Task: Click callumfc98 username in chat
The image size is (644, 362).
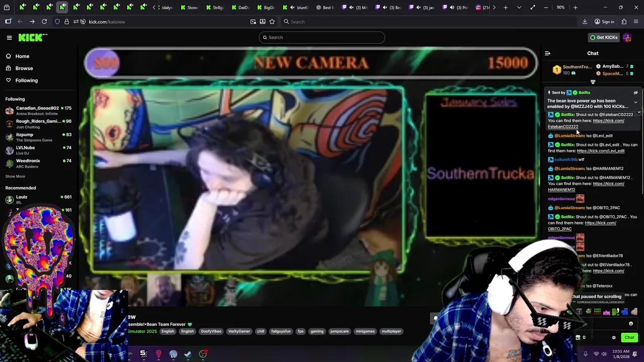Action: [x=565, y=159]
